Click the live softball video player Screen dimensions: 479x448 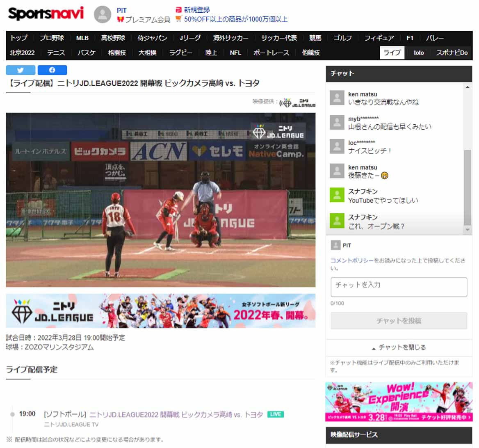coord(161,200)
